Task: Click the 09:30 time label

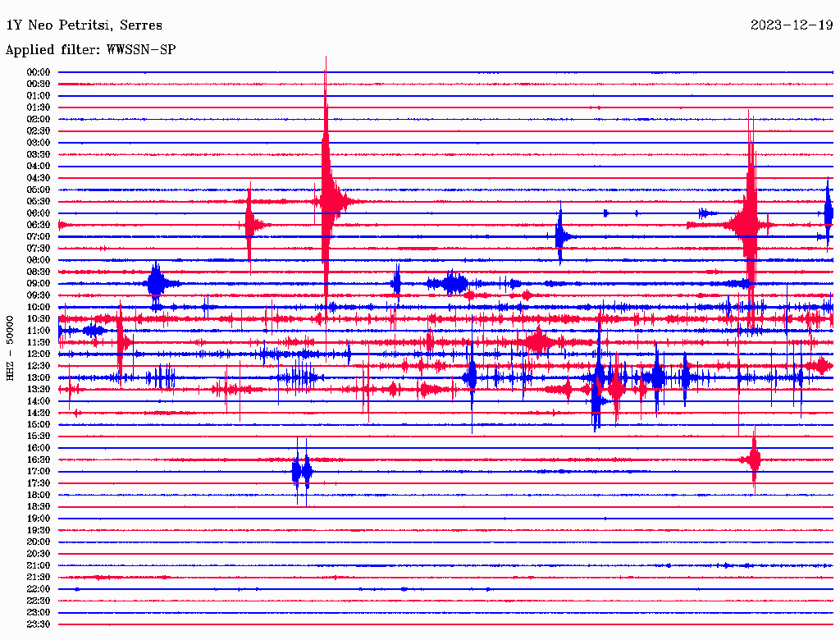Action: pyautogui.click(x=39, y=296)
